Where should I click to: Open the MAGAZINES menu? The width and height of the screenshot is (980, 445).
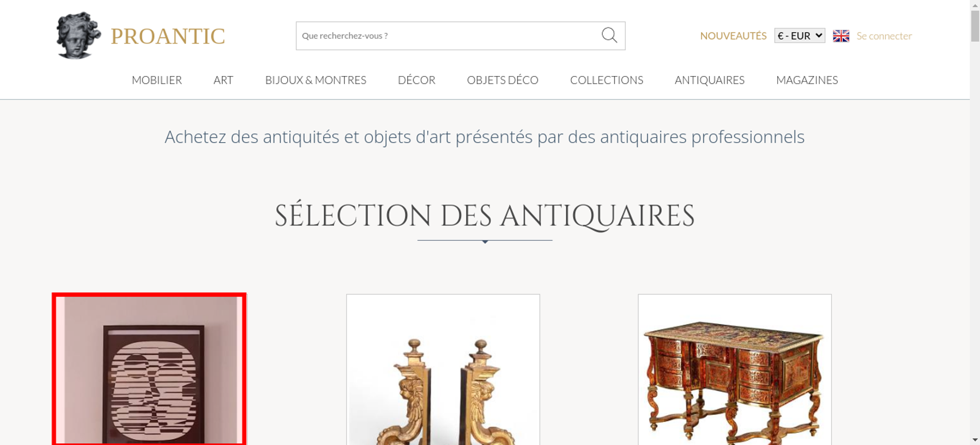click(x=807, y=80)
